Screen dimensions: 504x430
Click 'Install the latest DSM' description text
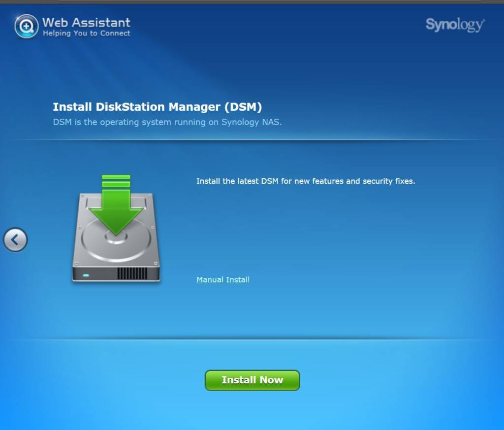click(x=306, y=181)
